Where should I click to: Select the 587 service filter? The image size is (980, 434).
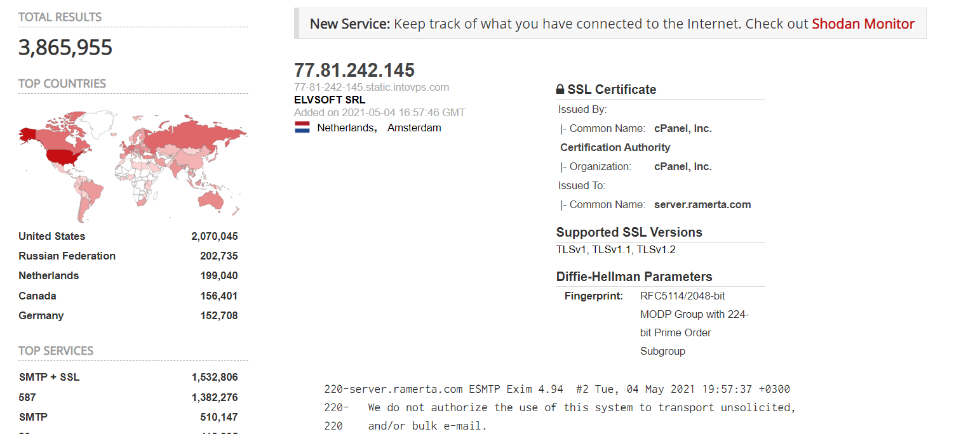pyautogui.click(x=27, y=397)
